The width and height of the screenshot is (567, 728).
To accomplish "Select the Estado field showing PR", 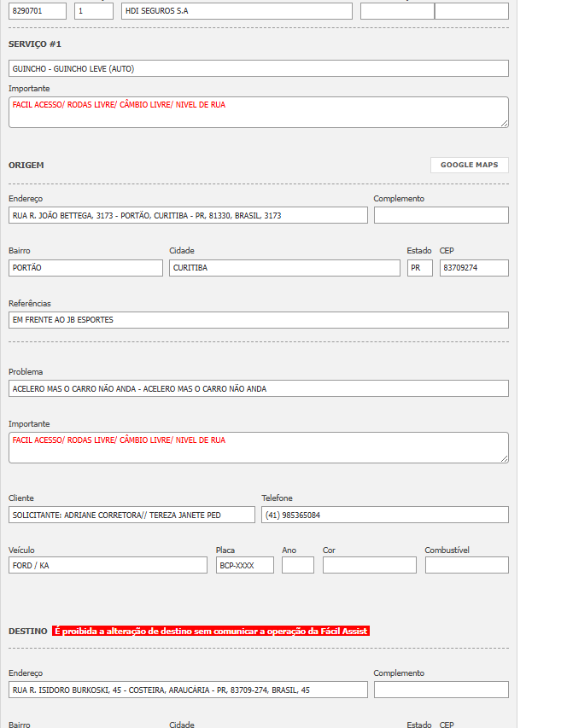I will click(x=419, y=268).
